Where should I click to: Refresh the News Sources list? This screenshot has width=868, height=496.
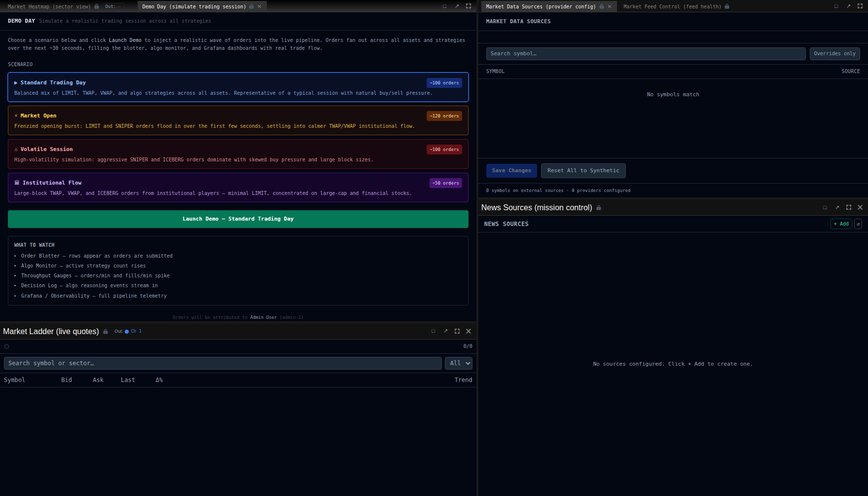pos(858,224)
